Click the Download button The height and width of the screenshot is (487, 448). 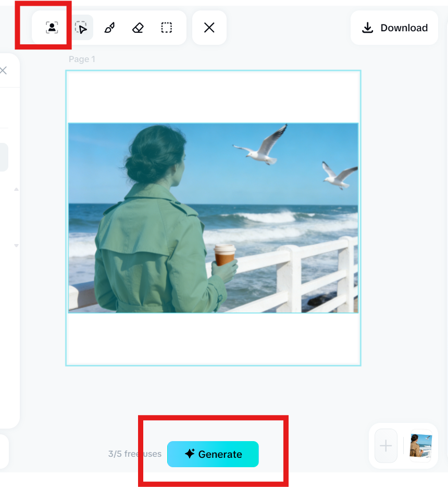(394, 28)
